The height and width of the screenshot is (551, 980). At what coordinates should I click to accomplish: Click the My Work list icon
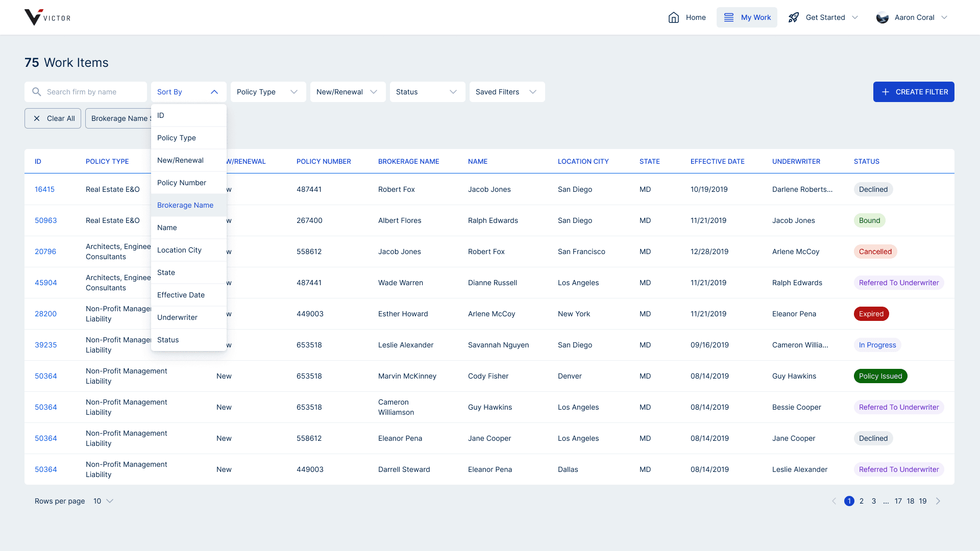tap(728, 17)
